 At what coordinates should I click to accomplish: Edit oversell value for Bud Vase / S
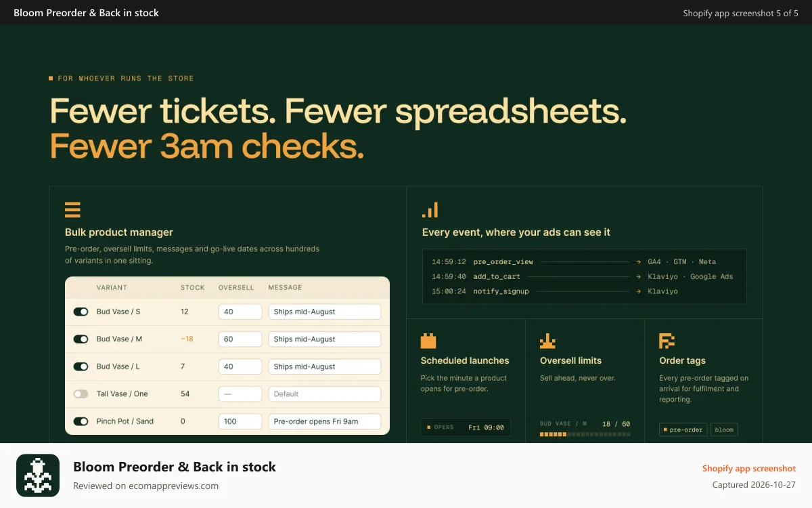pos(240,312)
